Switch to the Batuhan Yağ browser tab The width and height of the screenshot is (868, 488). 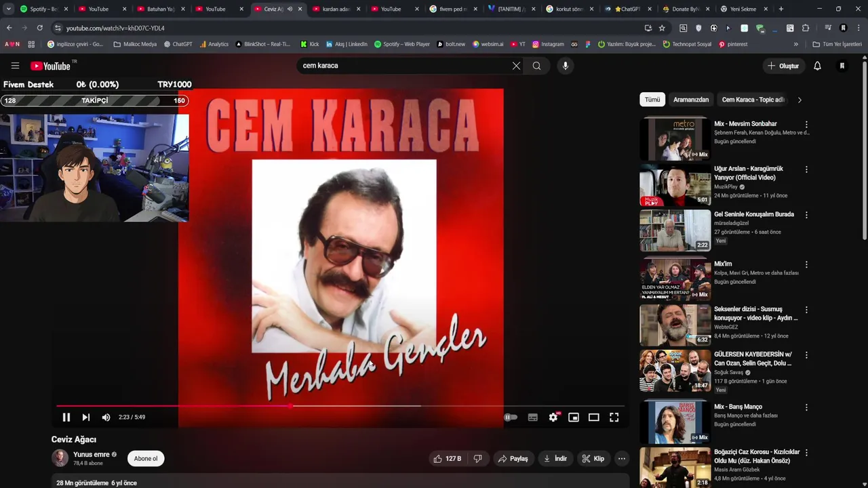161,9
